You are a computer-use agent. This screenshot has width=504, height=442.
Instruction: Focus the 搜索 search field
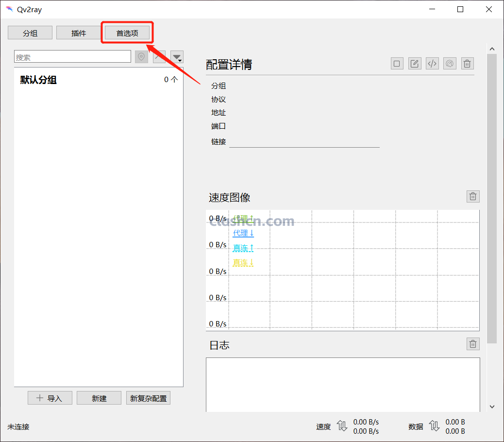pyautogui.click(x=73, y=57)
